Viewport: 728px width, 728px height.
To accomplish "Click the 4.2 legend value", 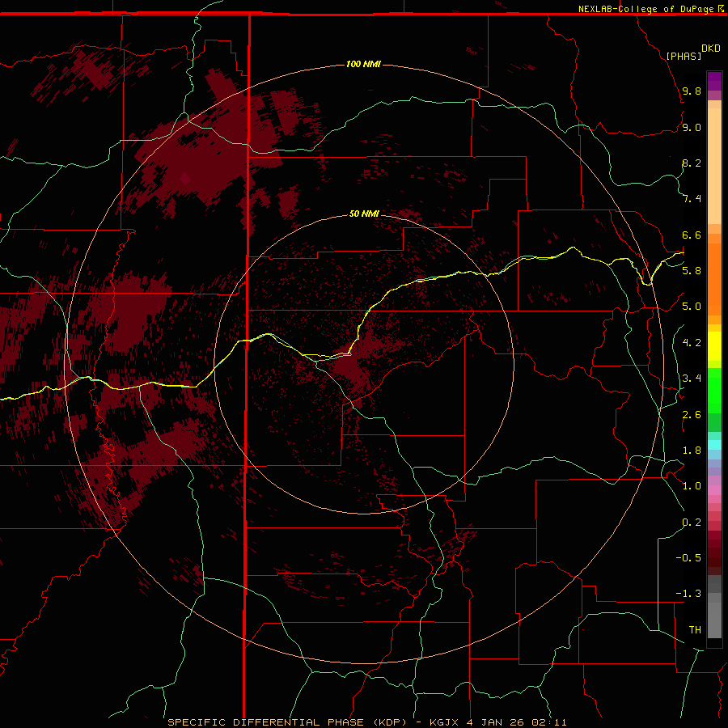I will 692,343.
